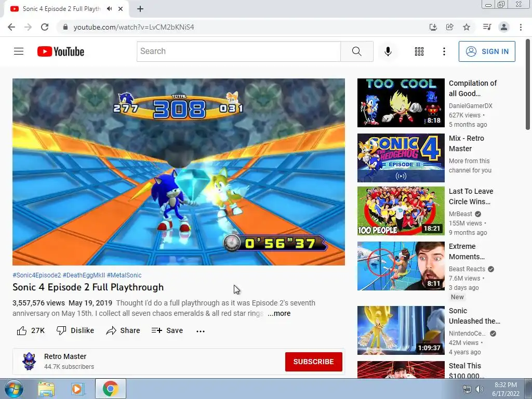532x399 pixels.
Task: Open Chrome three-dot menu
Action: coord(521,27)
